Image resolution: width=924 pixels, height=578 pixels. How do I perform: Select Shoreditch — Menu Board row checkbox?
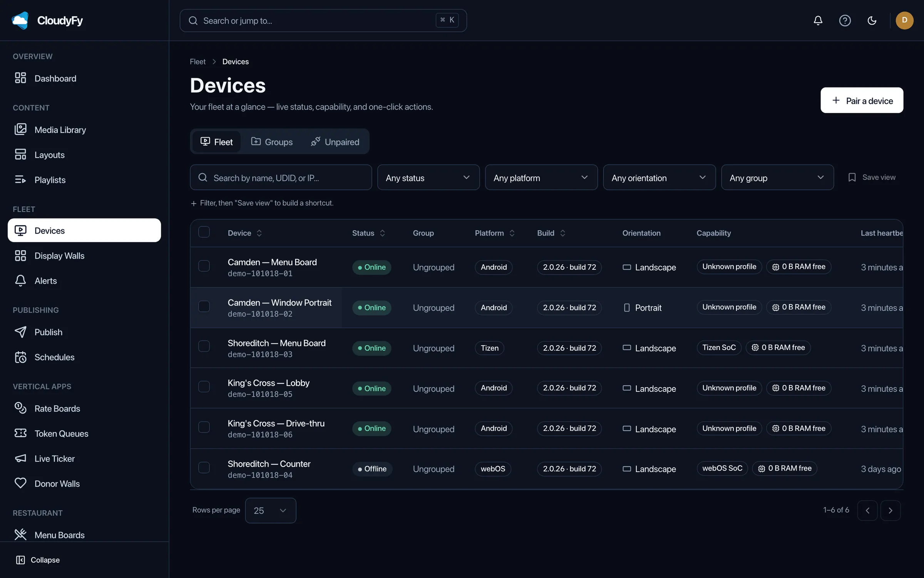coord(204,346)
